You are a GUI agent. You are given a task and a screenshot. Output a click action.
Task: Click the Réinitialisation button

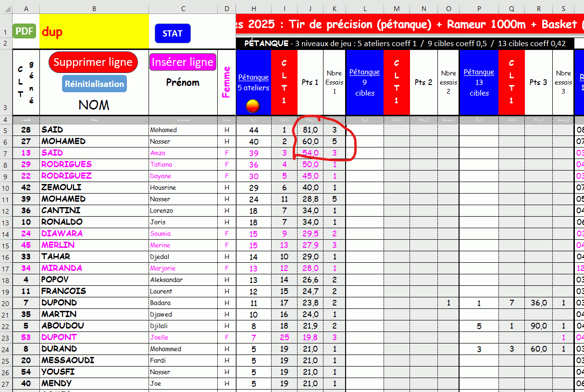click(95, 84)
